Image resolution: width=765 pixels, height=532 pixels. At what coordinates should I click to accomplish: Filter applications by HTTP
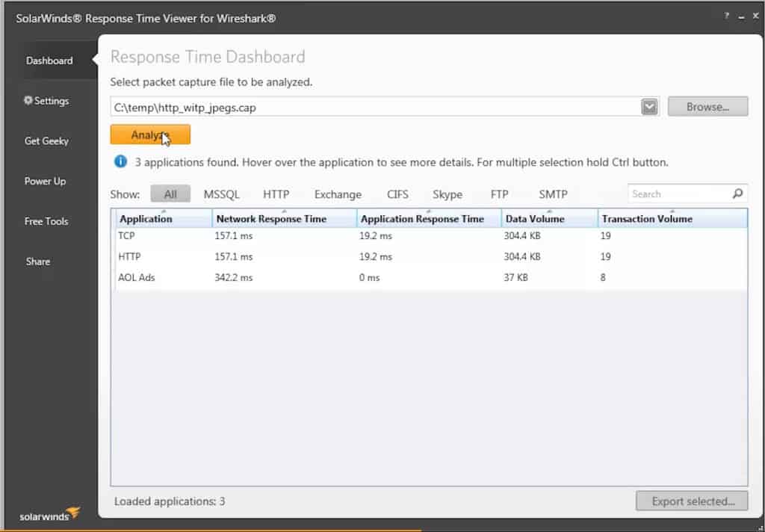276,194
